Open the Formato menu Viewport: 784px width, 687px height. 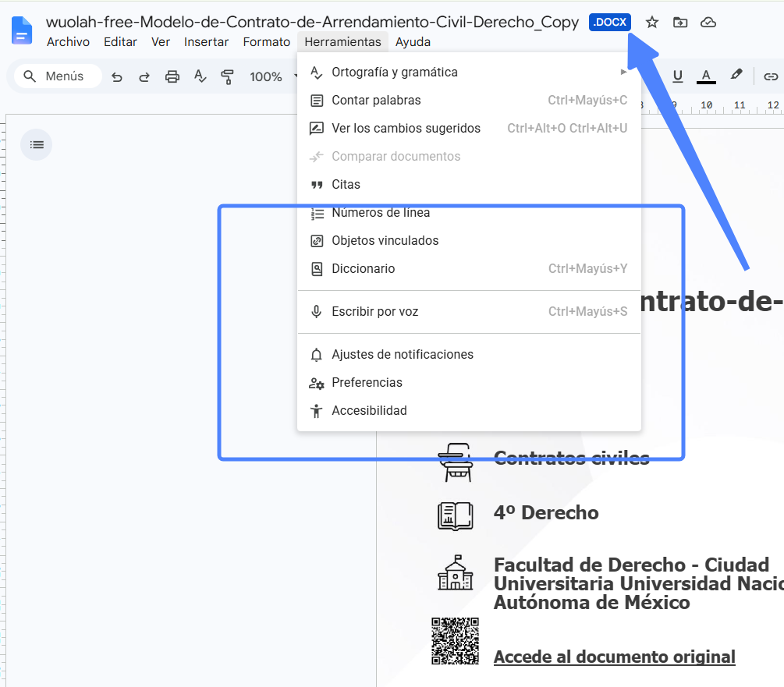(267, 42)
